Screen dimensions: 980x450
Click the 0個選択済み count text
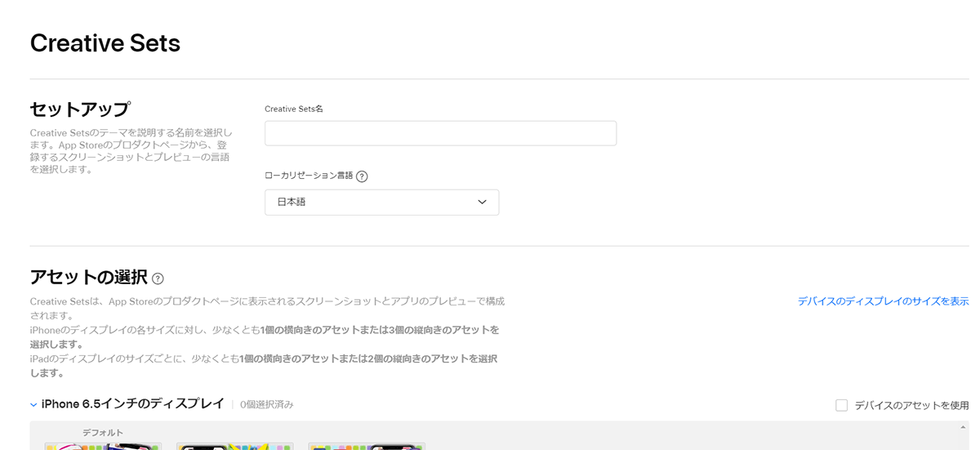(267, 404)
